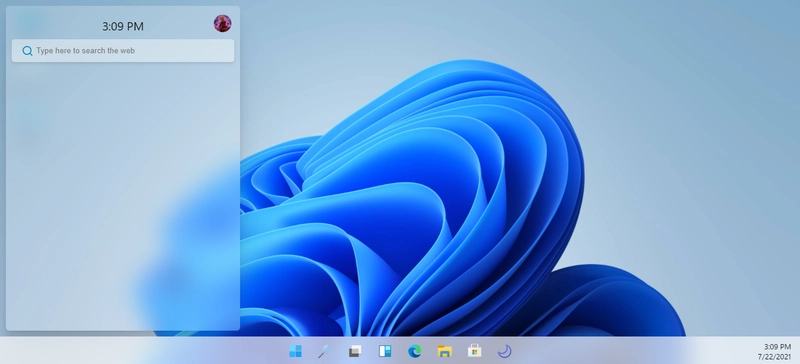Click the search icon in widgets search box

tap(28, 51)
